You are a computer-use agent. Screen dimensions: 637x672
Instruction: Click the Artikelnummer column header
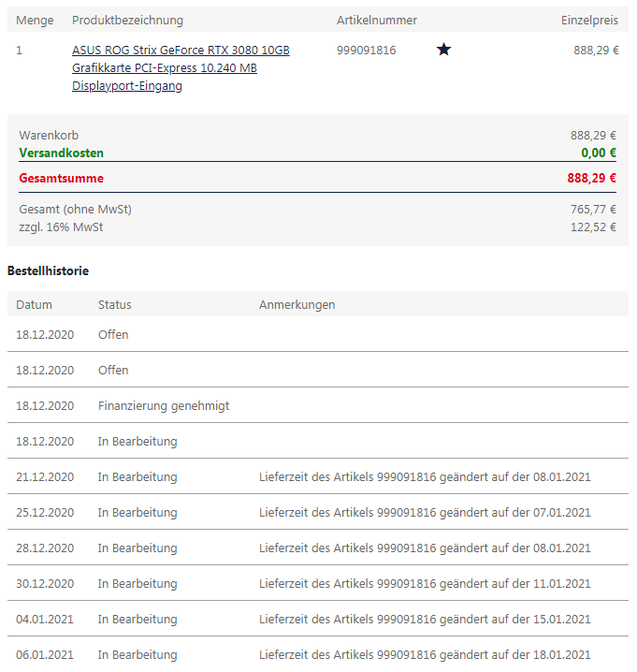click(x=377, y=21)
